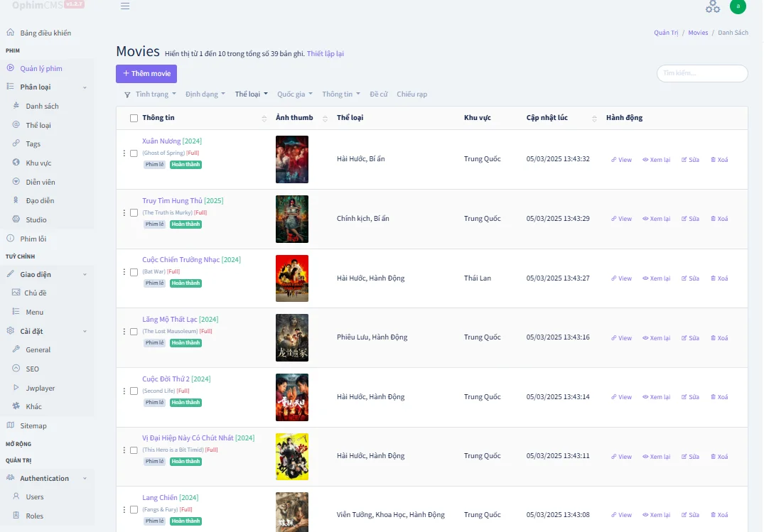Open the Movies breadcrumb link
764x532 pixels.
[698, 32]
